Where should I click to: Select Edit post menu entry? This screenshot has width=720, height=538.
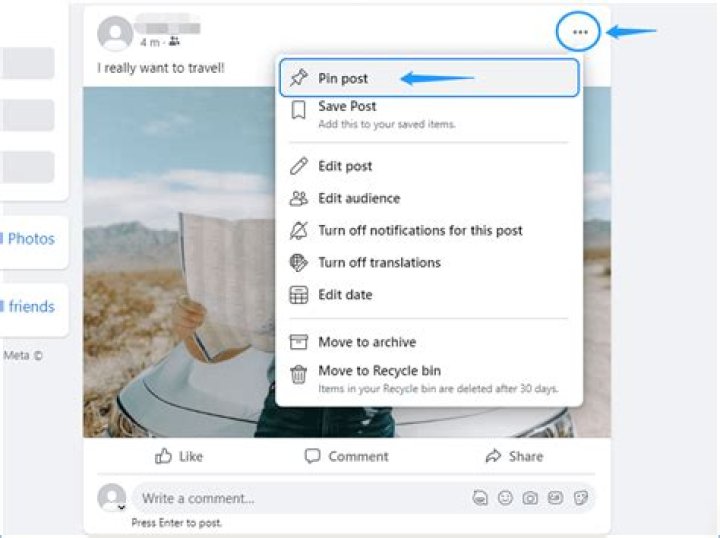(429, 166)
